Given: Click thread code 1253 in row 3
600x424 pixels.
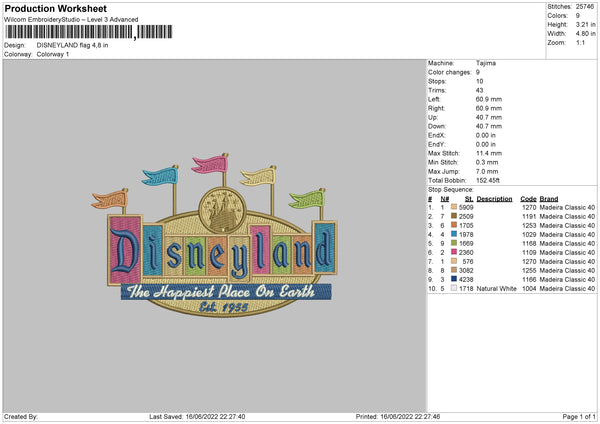Looking at the screenshot, I should (529, 225).
